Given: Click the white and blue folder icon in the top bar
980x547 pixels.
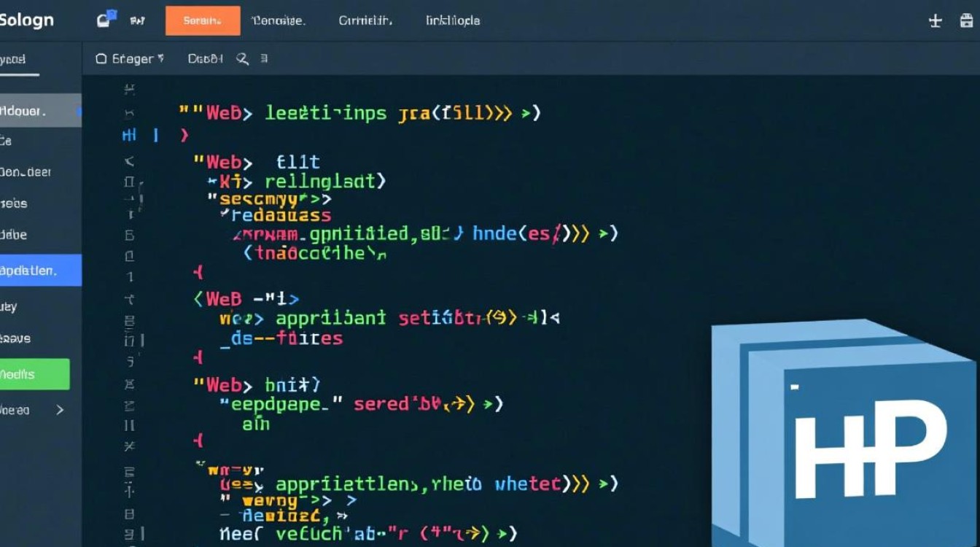Looking at the screenshot, I should pyautogui.click(x=106, y=20).
